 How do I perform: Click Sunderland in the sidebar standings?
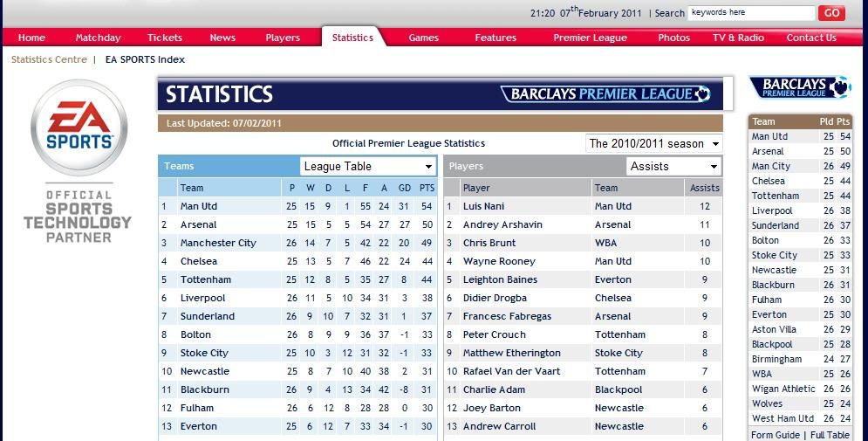click(775, 225)
